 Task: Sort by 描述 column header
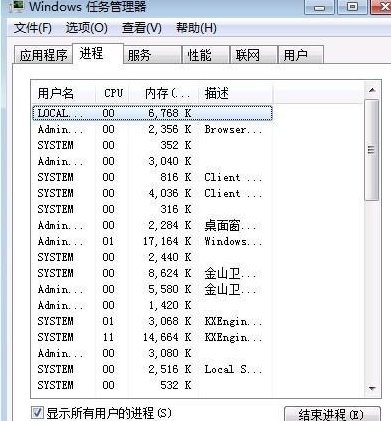(x=235, y=93)
